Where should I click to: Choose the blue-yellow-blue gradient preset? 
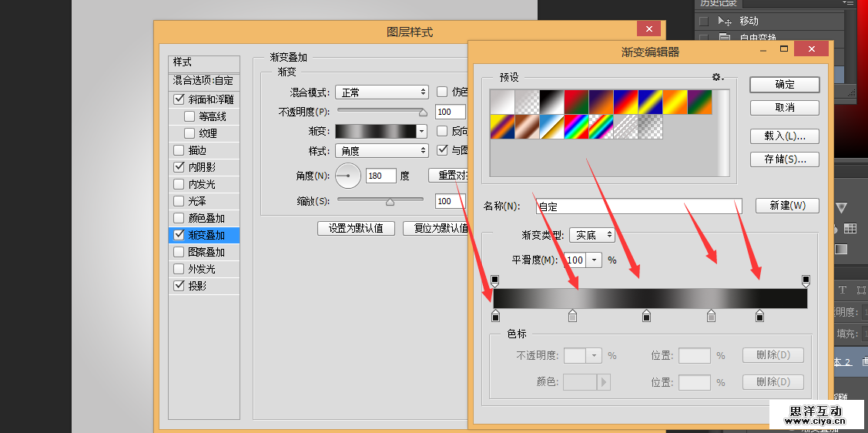click(x=650, y=102)
